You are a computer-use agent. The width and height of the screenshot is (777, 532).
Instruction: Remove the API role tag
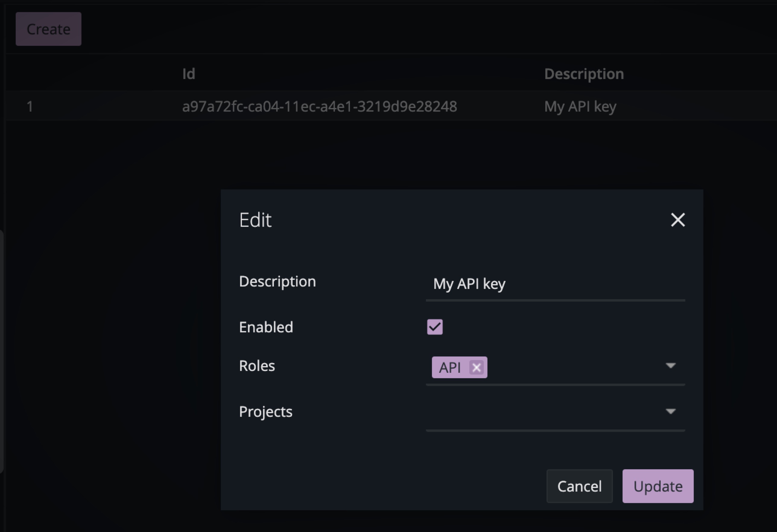pyautogui.click(x=477, y=368)
